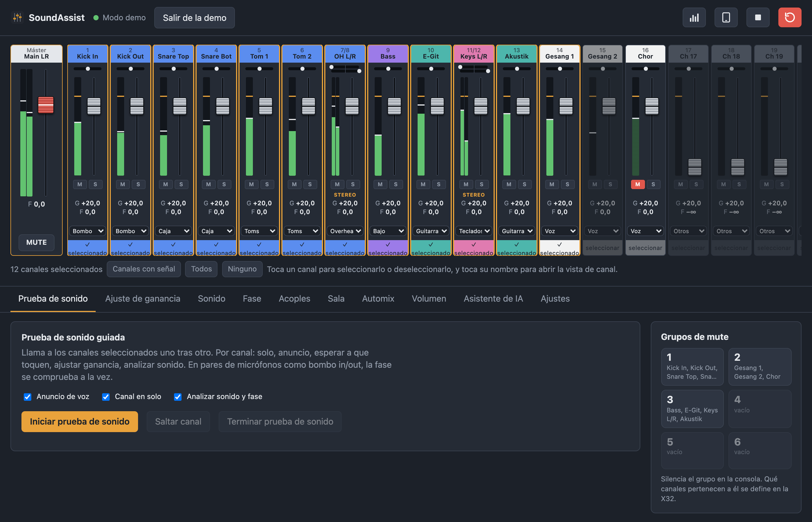Click the SoundAssist mixer logo icon
This screenshot has height=522, width=812.
(17, 17)
